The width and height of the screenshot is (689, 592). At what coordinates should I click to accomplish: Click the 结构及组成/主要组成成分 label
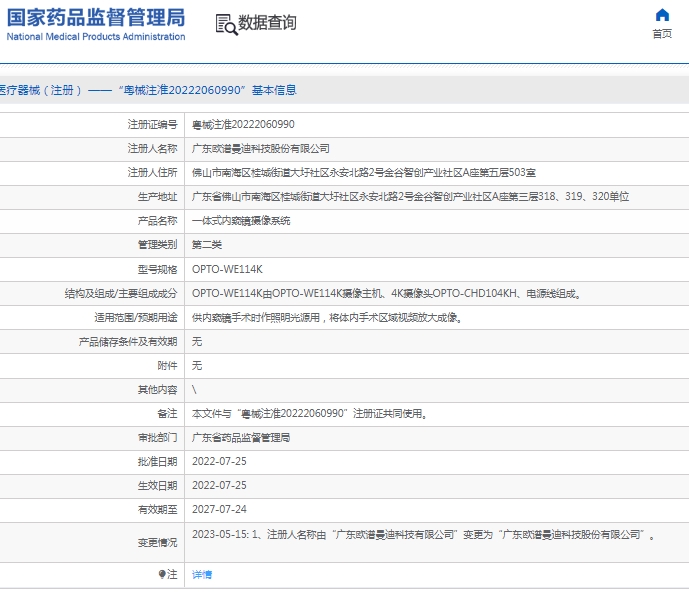121,293
